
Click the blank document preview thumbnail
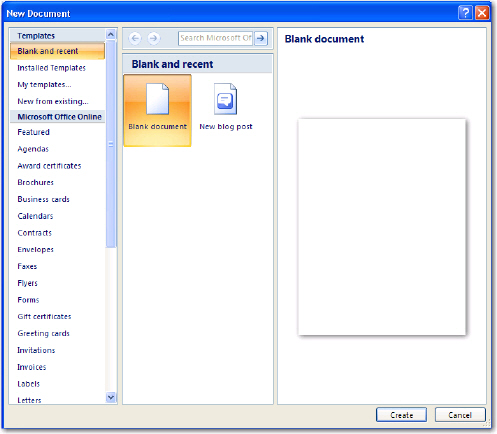382,227
